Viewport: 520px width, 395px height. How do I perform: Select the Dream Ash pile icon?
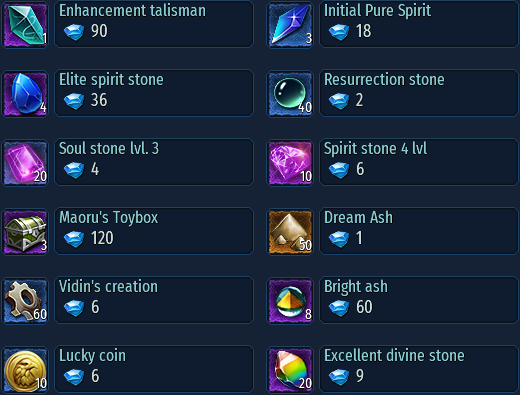(290, 231)
